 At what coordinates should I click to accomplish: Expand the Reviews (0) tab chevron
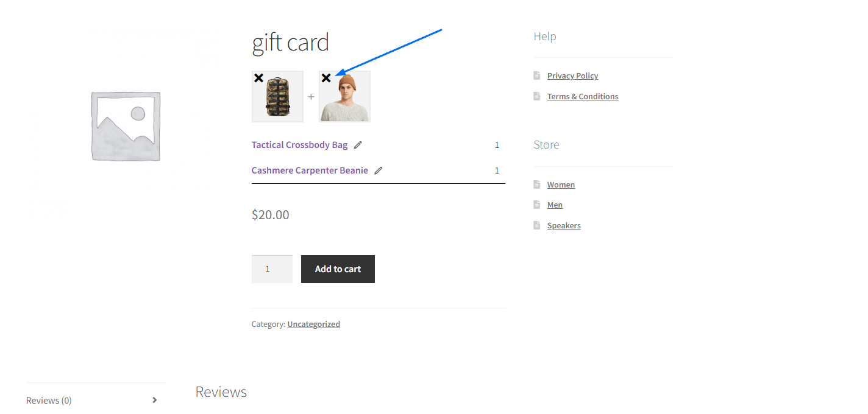(154, 400)
